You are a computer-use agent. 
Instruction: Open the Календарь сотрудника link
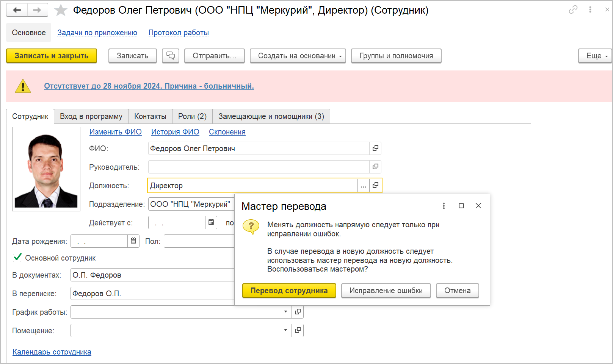tap(52, 352)
